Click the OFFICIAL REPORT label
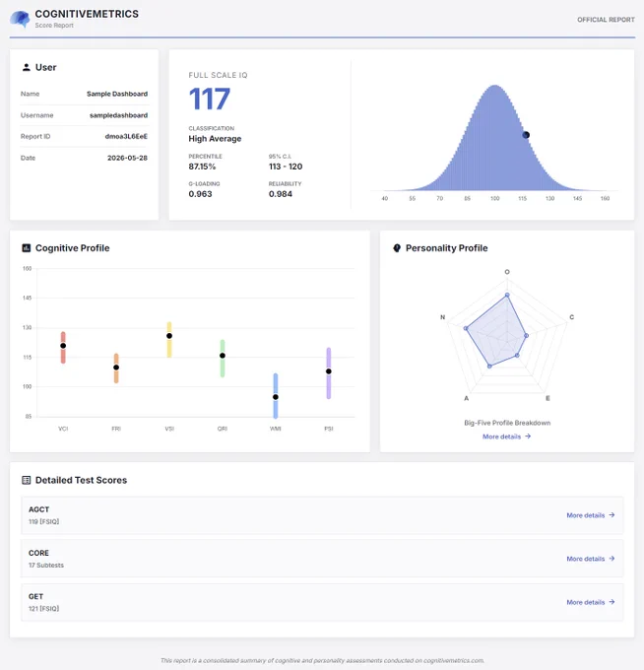The image size is (644, 670). (606, 20)
